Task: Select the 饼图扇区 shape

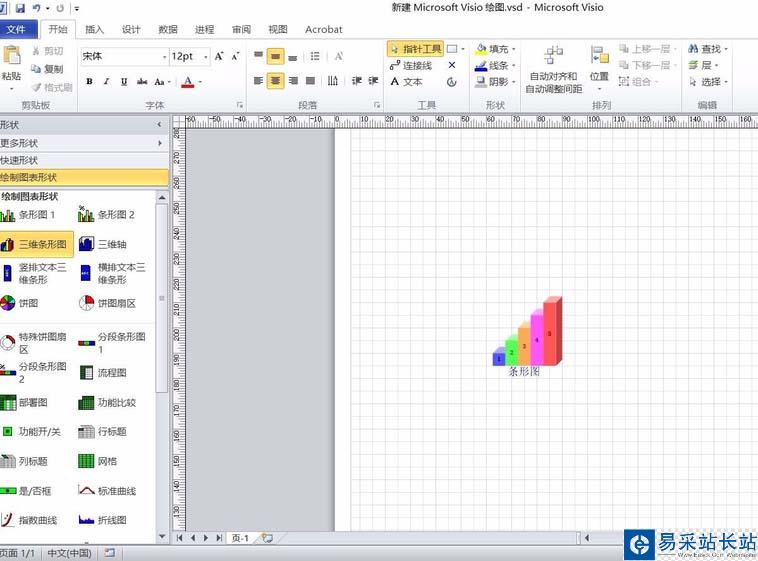Action: (x=107, y=303)
